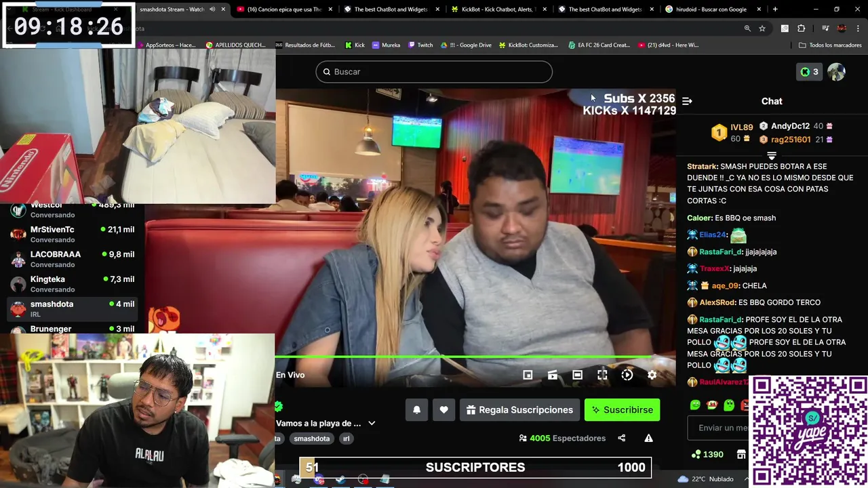Open the 'Kick' bookmark
Viewport: 868px width, 488px height.
pos(355,45)
